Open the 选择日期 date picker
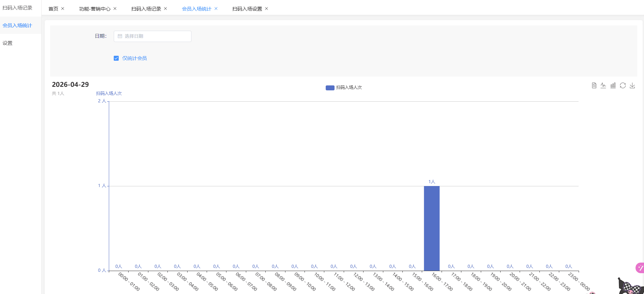This screenshot has width=644, height=294. (x=153, y=36)
